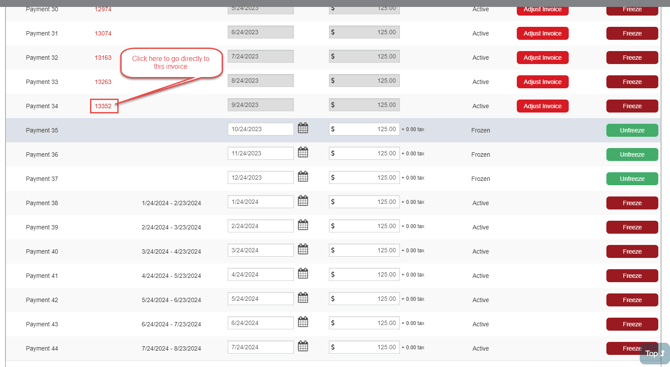
Task: Freeze Payment 43
Action: [x=632, y=324]
